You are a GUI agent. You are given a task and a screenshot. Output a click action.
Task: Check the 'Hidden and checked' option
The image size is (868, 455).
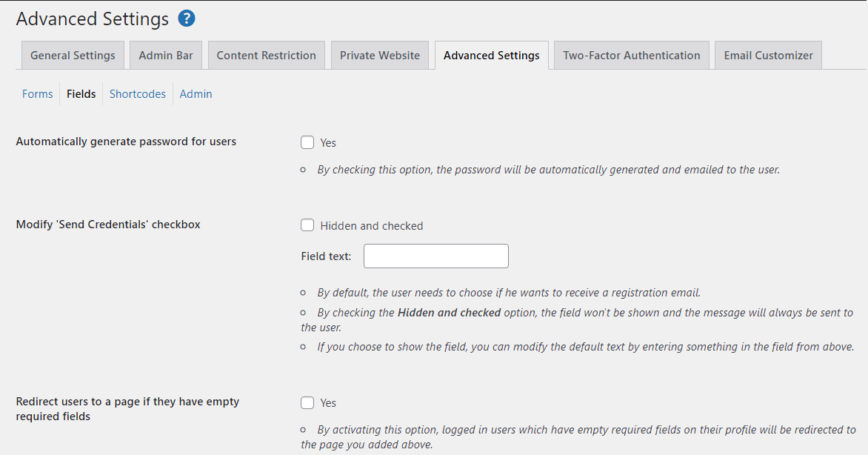click(x=307, y=225)
